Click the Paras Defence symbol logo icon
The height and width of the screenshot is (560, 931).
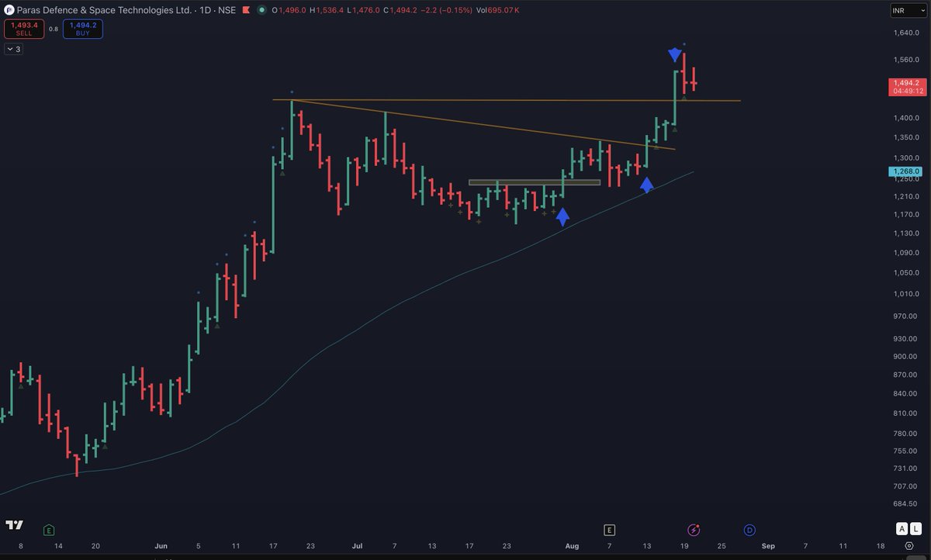[x=9, y=10]
